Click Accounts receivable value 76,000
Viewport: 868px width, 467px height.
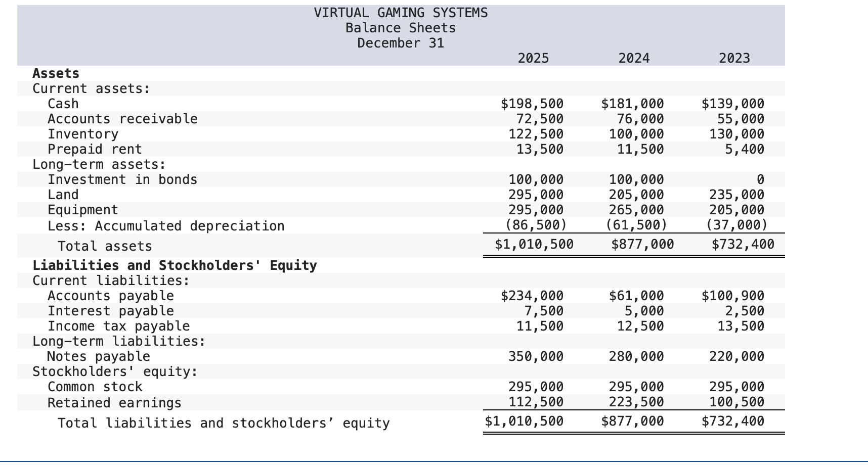click(640, 119)
